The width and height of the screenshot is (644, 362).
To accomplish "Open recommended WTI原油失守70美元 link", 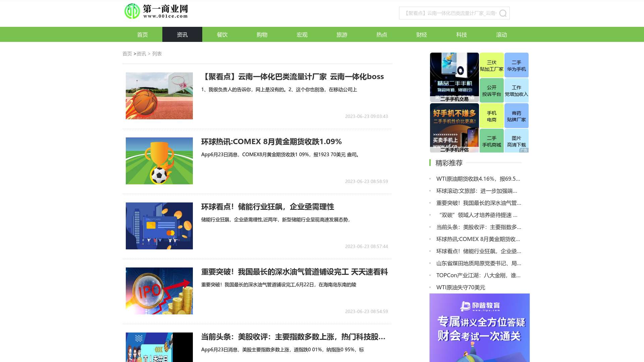I will click(x=461, y=287).
